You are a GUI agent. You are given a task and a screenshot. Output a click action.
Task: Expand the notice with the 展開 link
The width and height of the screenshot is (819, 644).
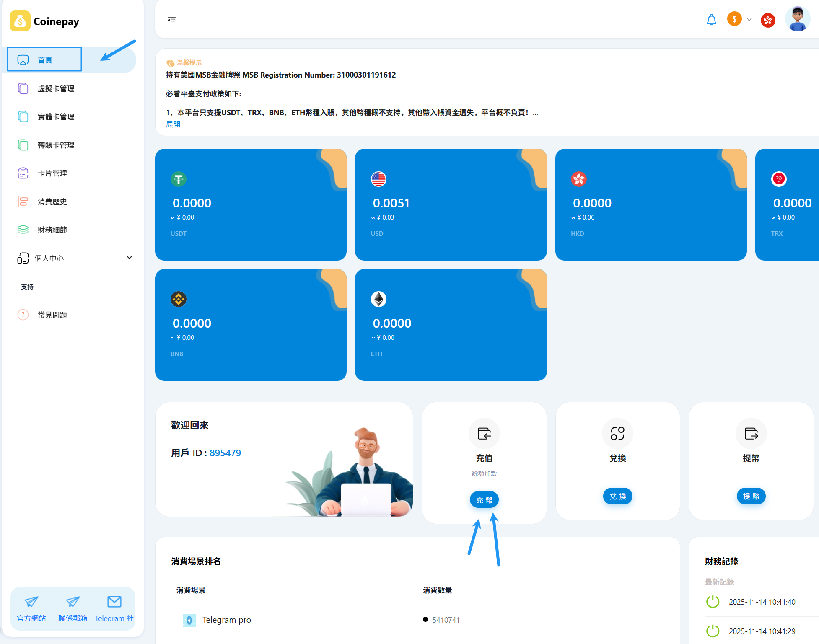point(173,124)
